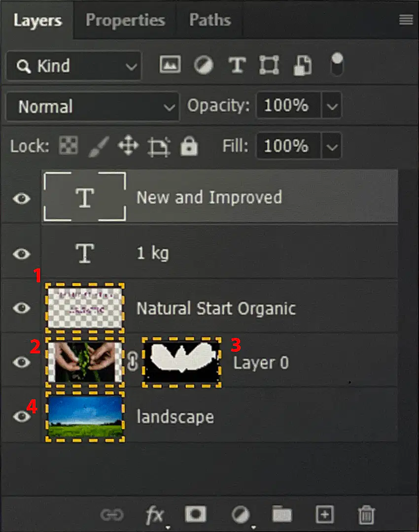Switch to the Paths tab
419x532 pixels.
tap(210, 20)
